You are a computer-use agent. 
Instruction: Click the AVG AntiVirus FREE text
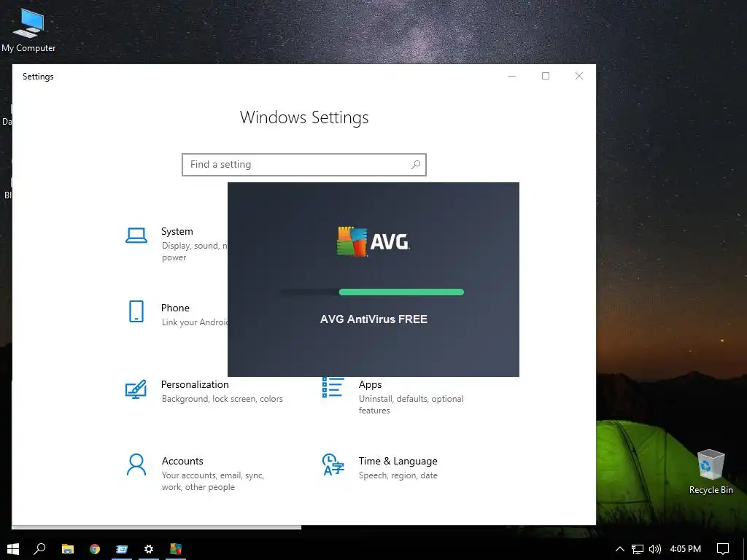point(373,319)
